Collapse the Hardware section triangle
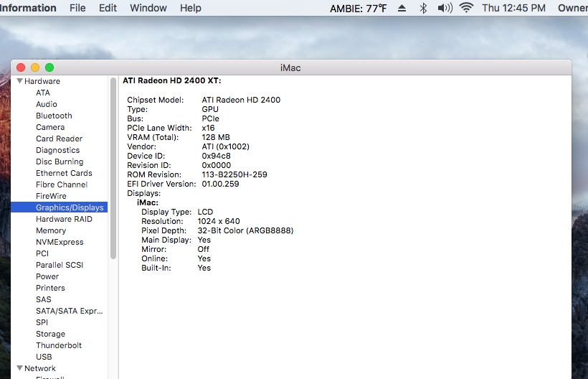588x379 pixels. (x=19, y=81)
